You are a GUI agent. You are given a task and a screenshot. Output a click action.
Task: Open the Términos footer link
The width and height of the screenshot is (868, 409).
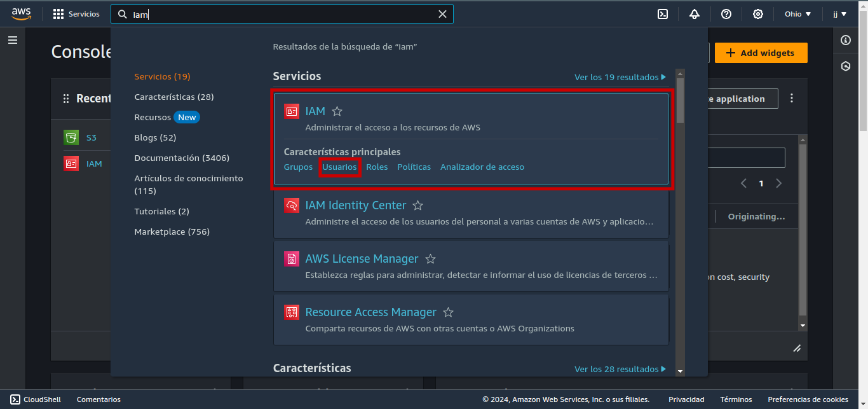click(x=736, y=399)
